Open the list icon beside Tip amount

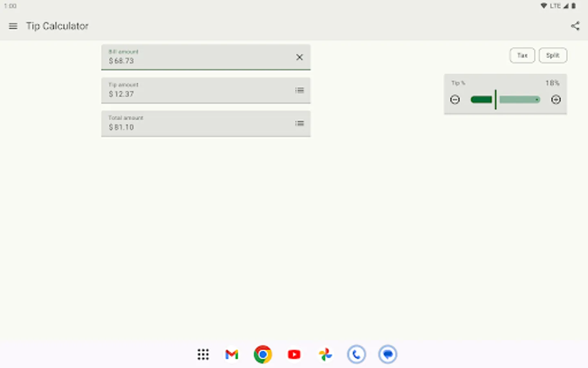(299, 90)
